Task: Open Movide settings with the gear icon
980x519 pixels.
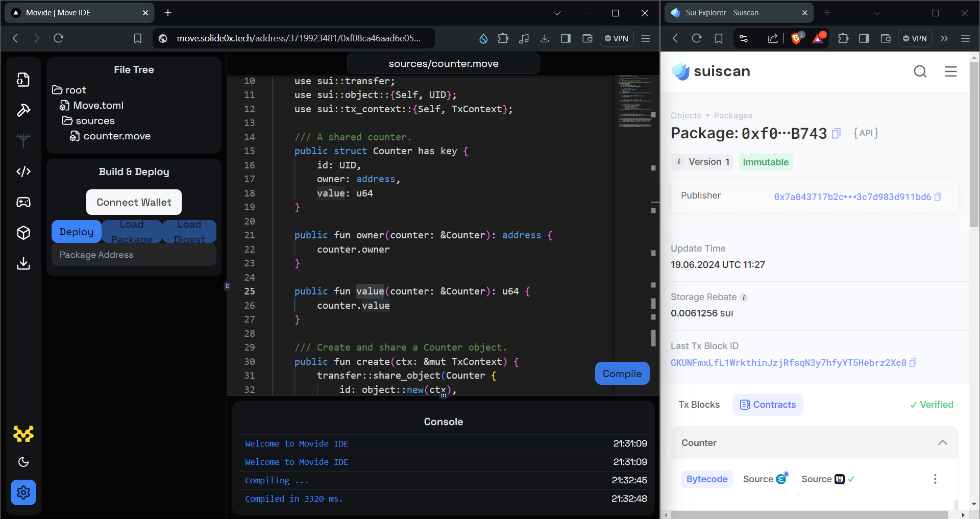Action: tap(23, 492)
